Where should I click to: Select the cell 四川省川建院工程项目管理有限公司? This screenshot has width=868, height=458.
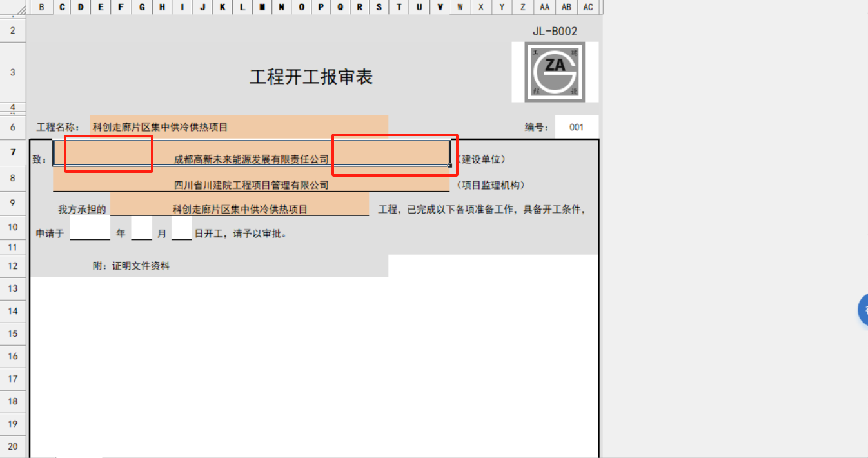(x=252, y=179)
